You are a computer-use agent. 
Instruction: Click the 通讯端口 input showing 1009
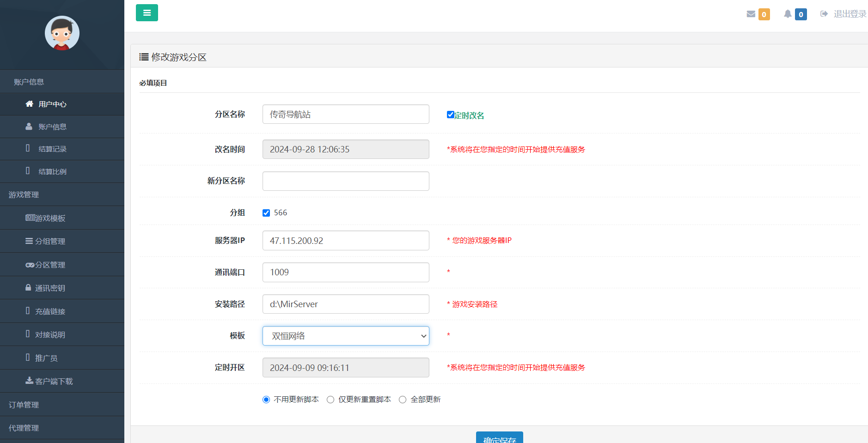346,272
